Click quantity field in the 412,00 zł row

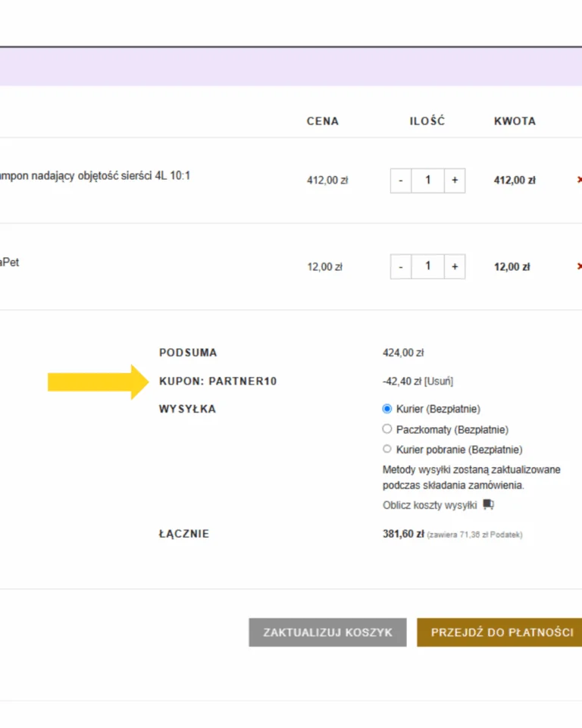pyautogui.click(x=428, y=180)
